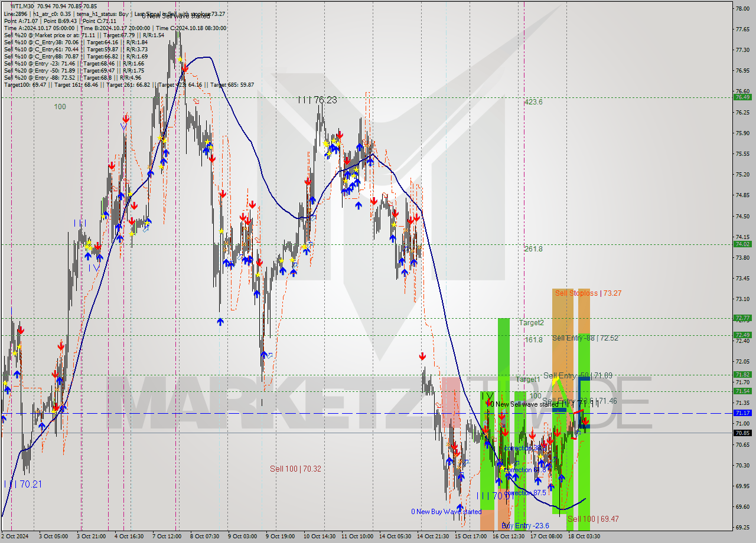
Task: Select the Sell 100 | 69.47 label
Action: pyautogui.click(x=593, y=519)
